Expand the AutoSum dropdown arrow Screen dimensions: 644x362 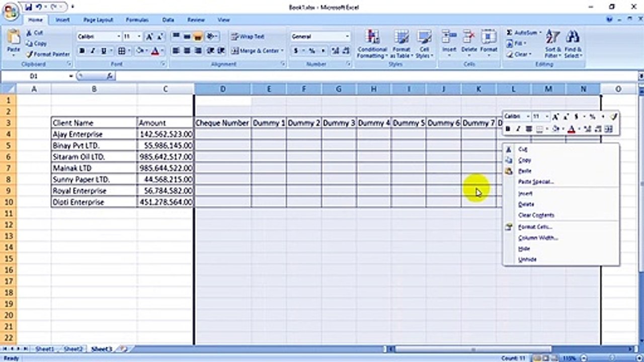pos(540,33)
